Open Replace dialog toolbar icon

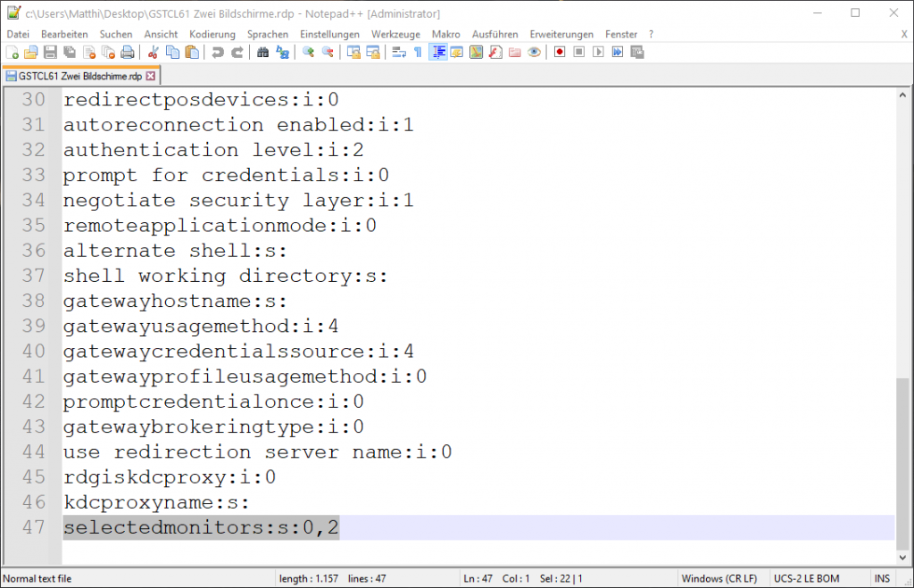[283, 53]
